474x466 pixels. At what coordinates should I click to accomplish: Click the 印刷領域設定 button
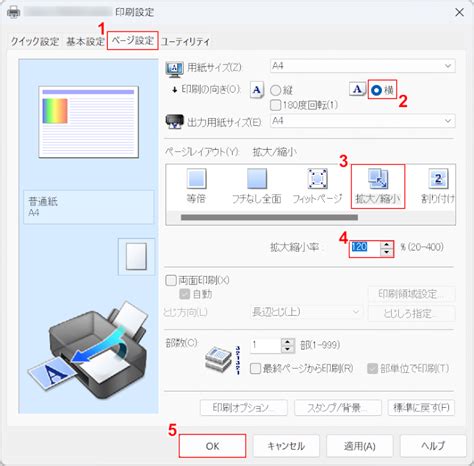(x=411, y=294)
